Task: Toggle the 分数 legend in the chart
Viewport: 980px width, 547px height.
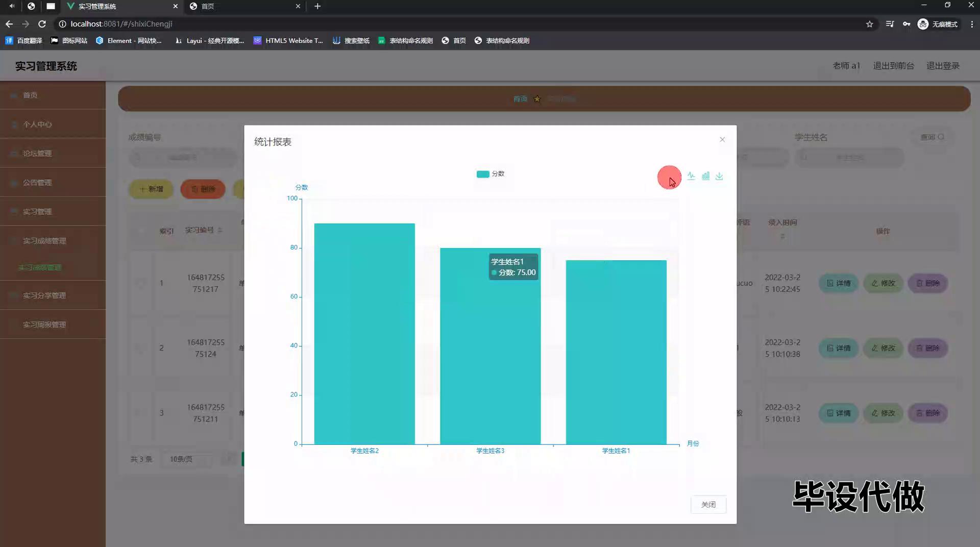Action: click(x=492, y=174)
